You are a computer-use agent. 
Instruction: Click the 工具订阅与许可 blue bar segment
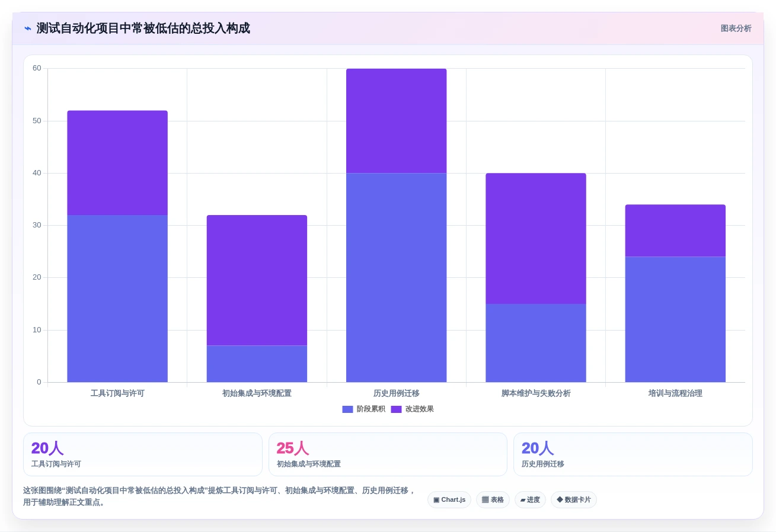coord(117,299)
